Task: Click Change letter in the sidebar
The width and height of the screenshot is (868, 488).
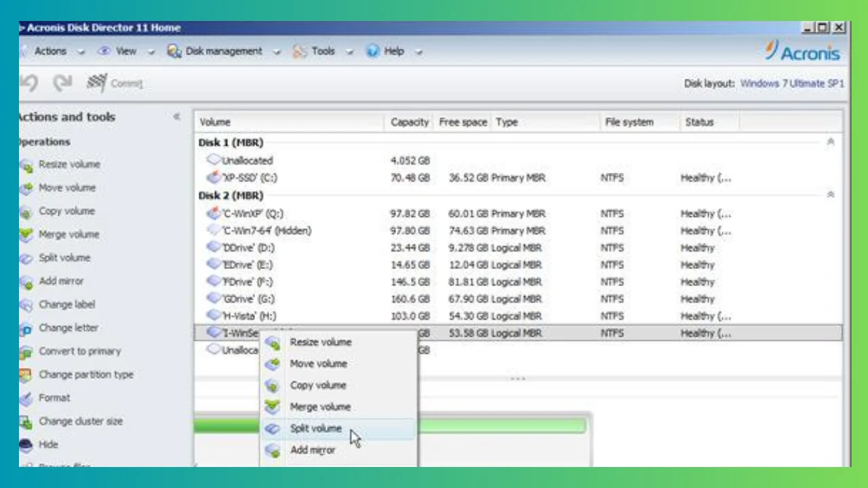Action: tap(68, 328)
